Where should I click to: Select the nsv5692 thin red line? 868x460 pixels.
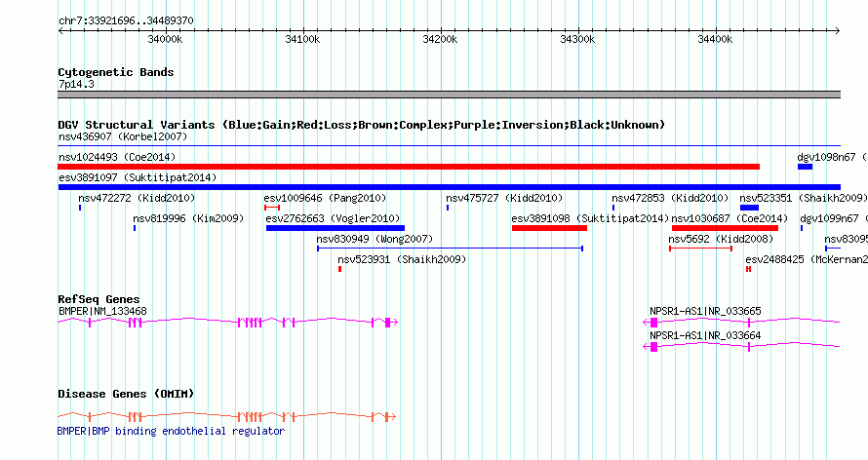tap(701, 249)
